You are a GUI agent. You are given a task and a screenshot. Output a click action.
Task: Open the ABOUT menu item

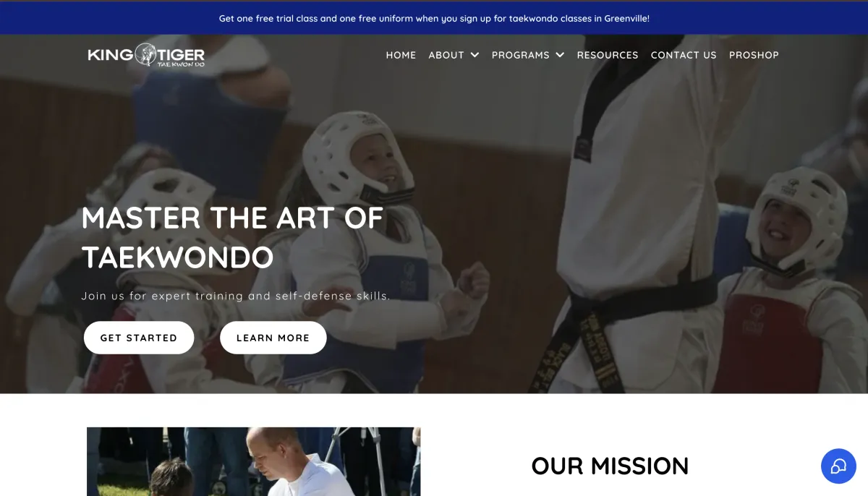(x=446, y=55)
